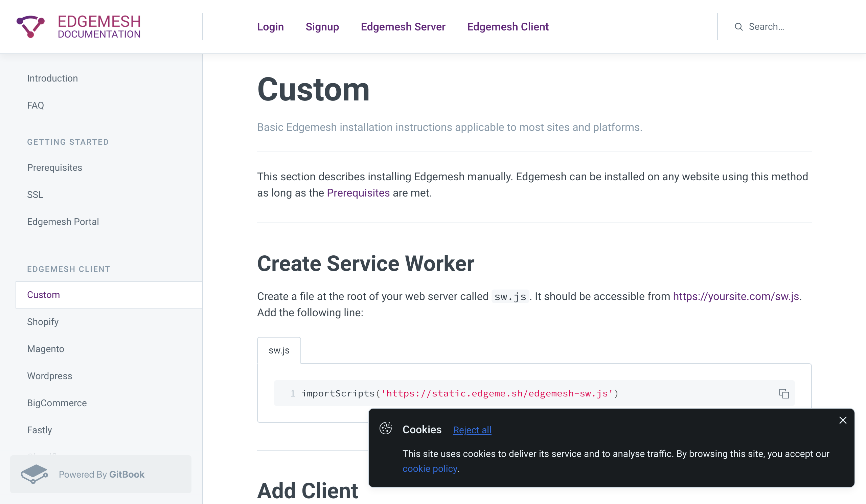The height and width of the screenshot is (504, 866).
Task: Open SSL page in sidebar
Action: coord(35,195)
